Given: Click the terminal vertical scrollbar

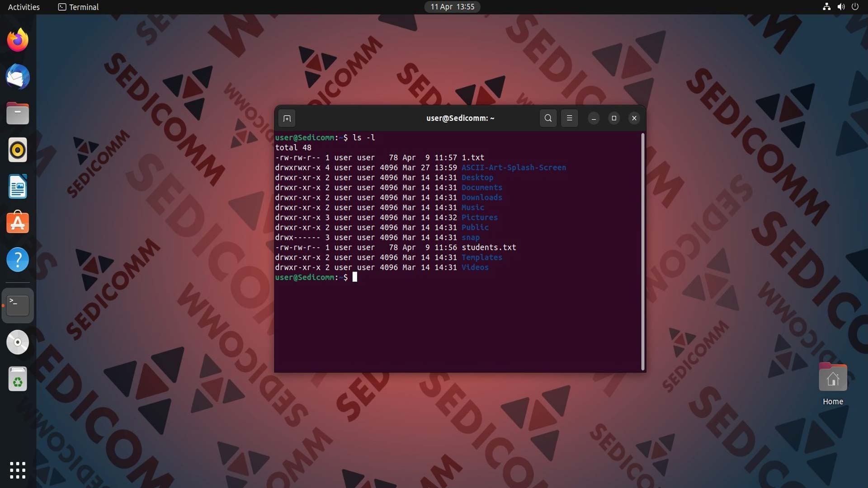Looking at the screenshot, I should click(643, 252).
